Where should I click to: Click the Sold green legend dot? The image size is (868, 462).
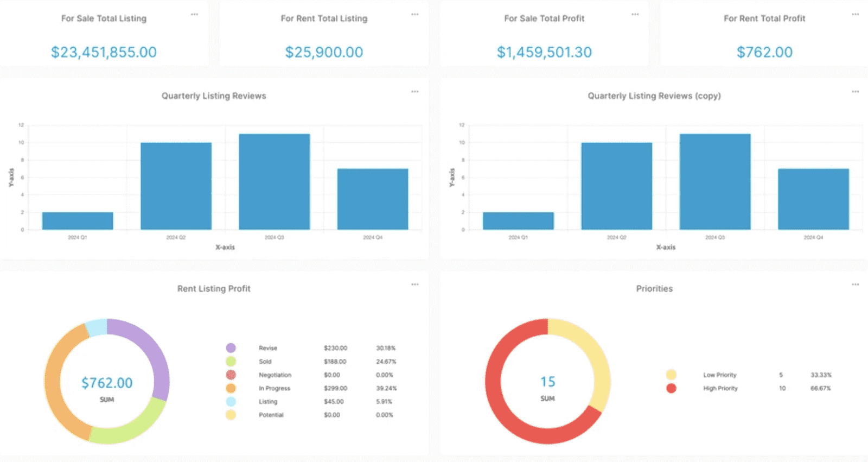click(x=231, y=362)
